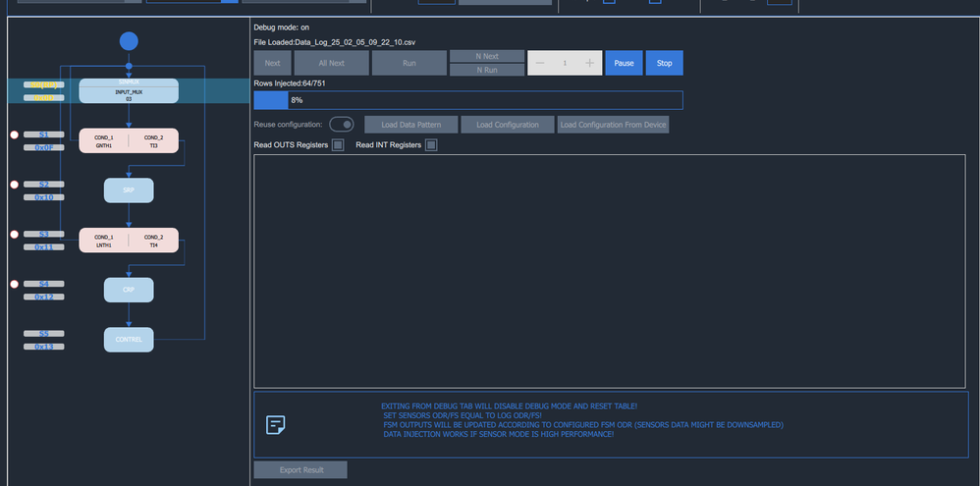Image resolution: width=980 pixels, height=486 pixels.
Task: Click the blue start node circle
Action: click(129, 41)
